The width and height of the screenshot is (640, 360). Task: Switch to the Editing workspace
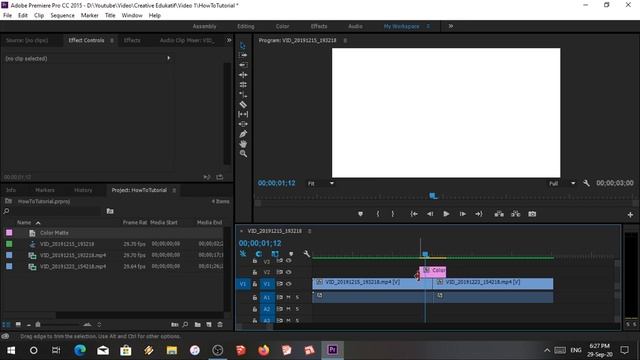click(x=246, y=26)
